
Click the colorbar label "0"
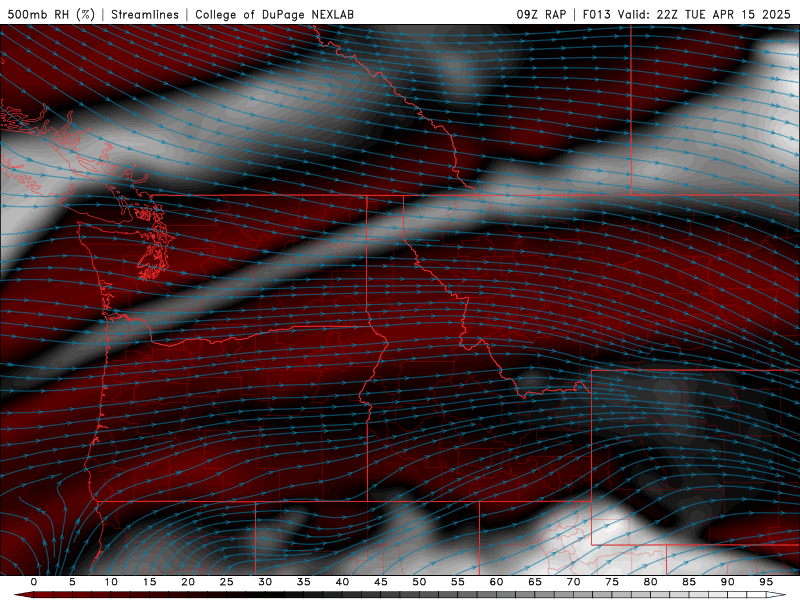(x=34, y=582)
